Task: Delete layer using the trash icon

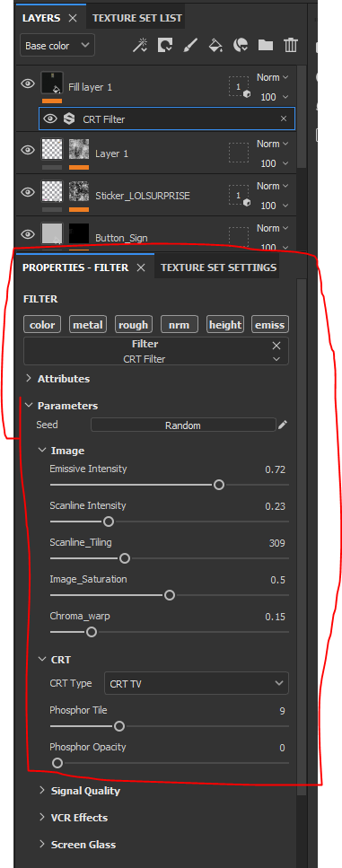Action: (x=291, y=45)
